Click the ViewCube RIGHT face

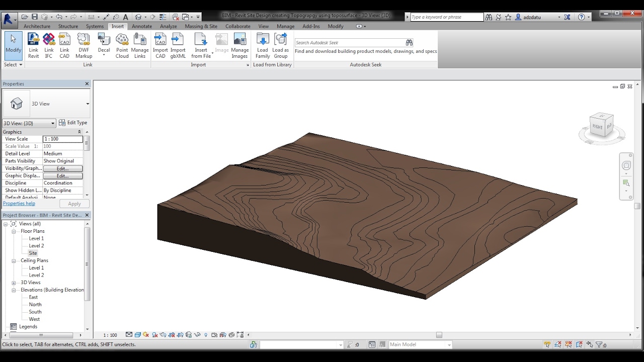coord(597,127)
